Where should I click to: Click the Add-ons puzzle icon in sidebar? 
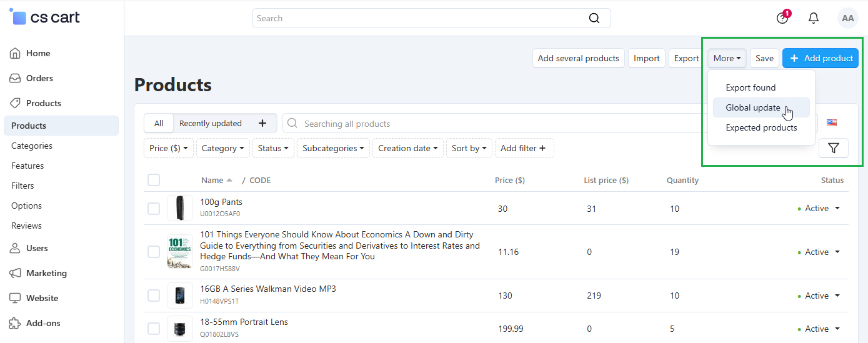coord(16,323)
